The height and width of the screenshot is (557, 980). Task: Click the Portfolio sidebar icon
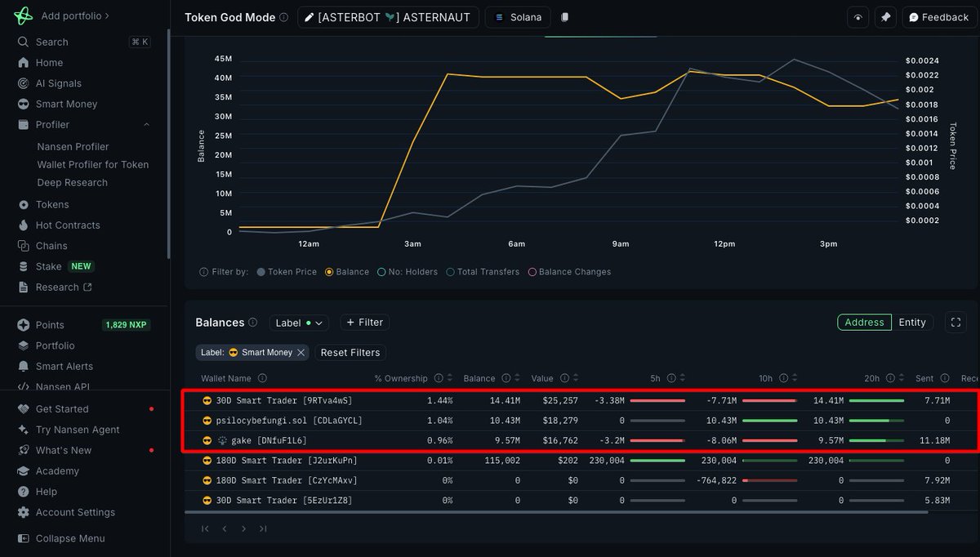pos(23,345)
